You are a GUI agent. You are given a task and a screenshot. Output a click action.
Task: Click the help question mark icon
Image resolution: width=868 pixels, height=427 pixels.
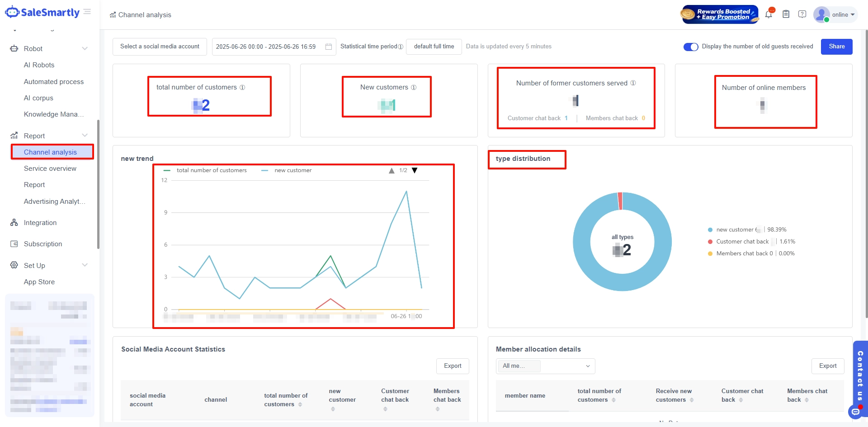802,14
